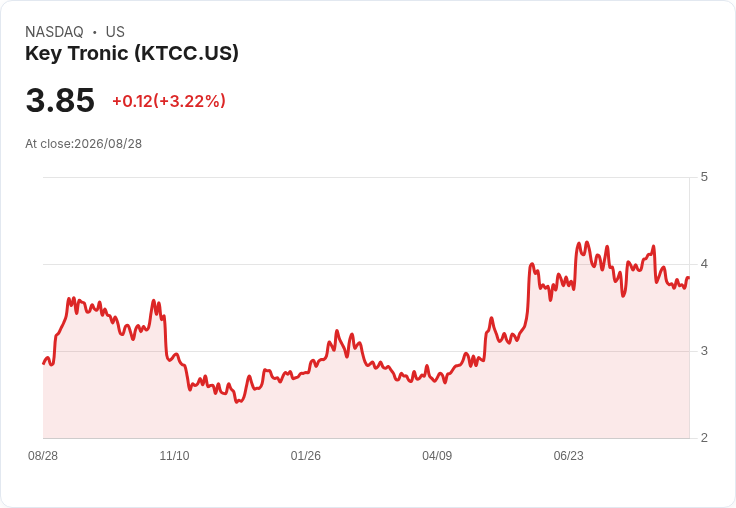Click the chart's lowest trough after 11/10

238,402
